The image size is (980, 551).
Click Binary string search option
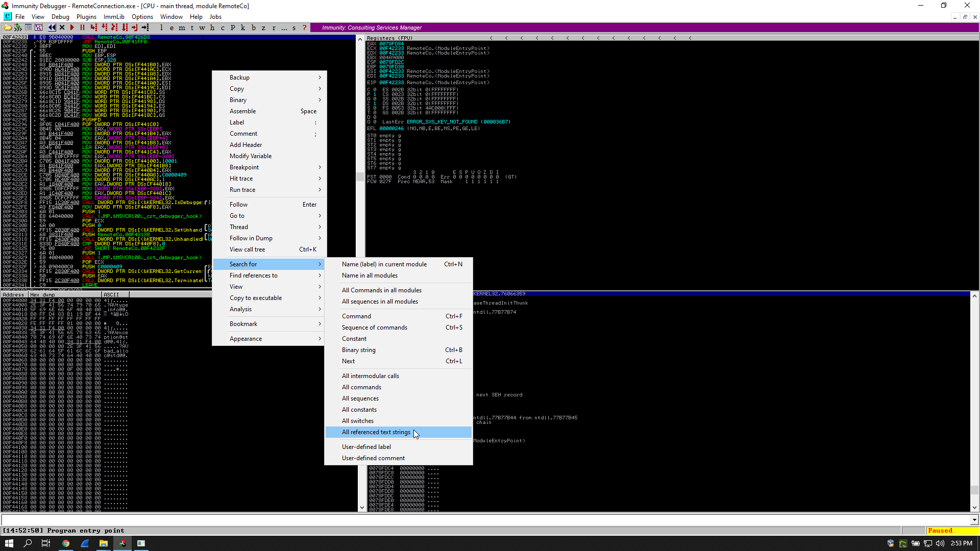coord(358,350)
